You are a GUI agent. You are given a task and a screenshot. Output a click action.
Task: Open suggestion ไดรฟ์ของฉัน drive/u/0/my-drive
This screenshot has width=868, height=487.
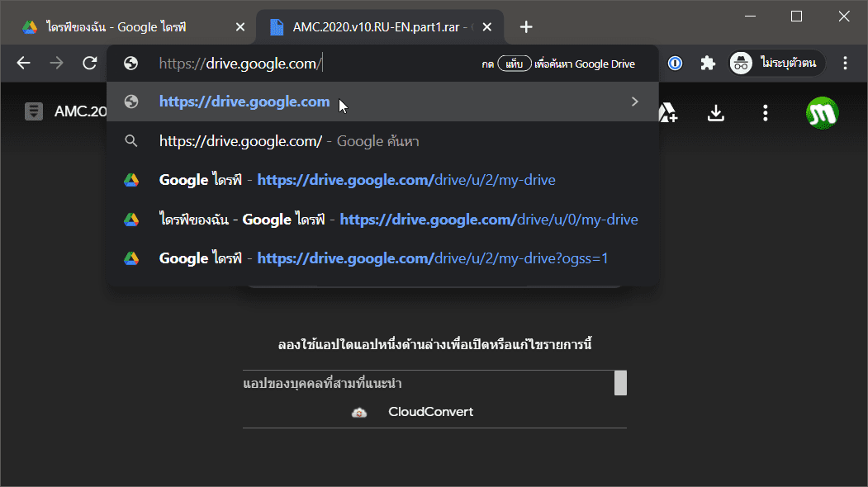click(382, 220)
